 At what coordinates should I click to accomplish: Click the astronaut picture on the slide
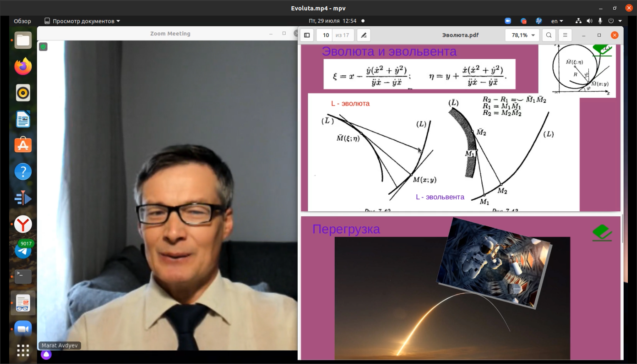pyautogui.click(x=494, y=262)
